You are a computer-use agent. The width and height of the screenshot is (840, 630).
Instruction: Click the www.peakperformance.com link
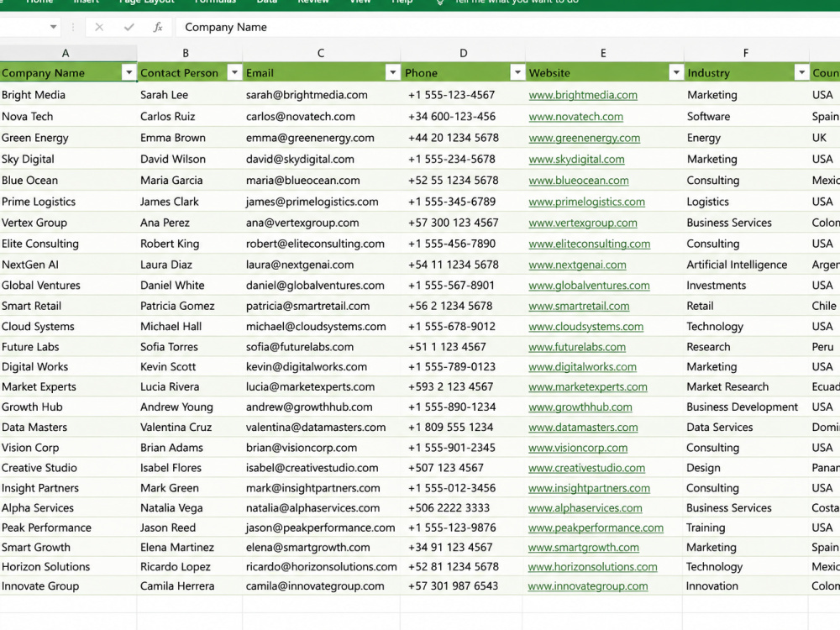click(596, 528)
